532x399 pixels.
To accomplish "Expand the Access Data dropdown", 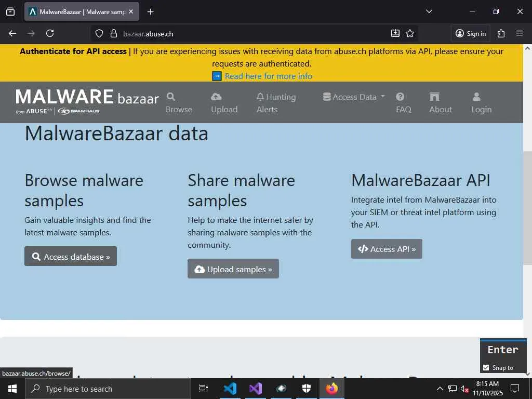I will [354, 97].
